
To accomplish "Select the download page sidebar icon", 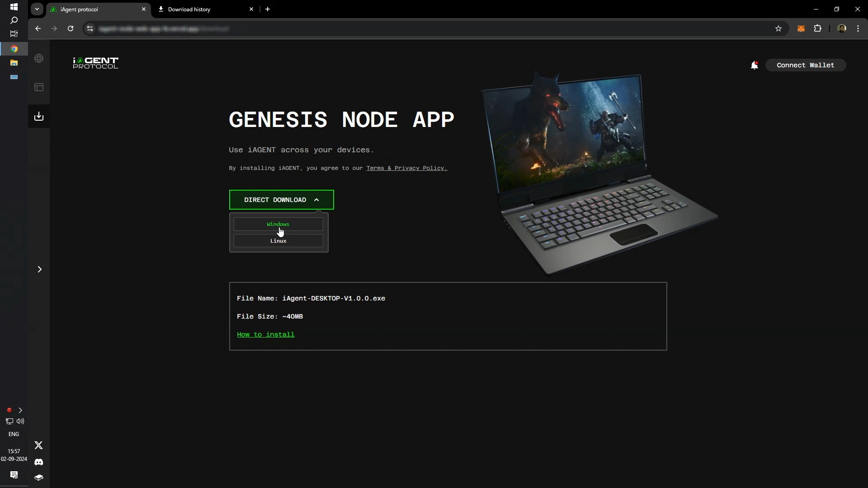I will point(39,116).
